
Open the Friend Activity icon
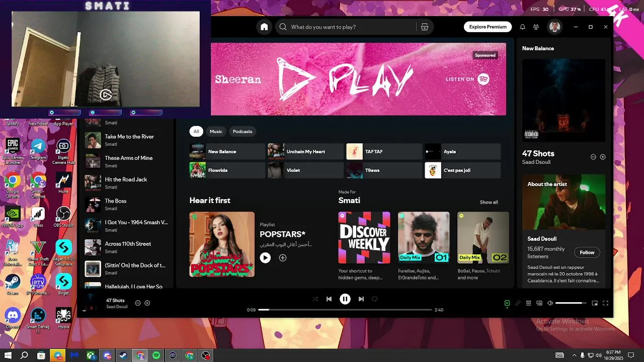536,27
